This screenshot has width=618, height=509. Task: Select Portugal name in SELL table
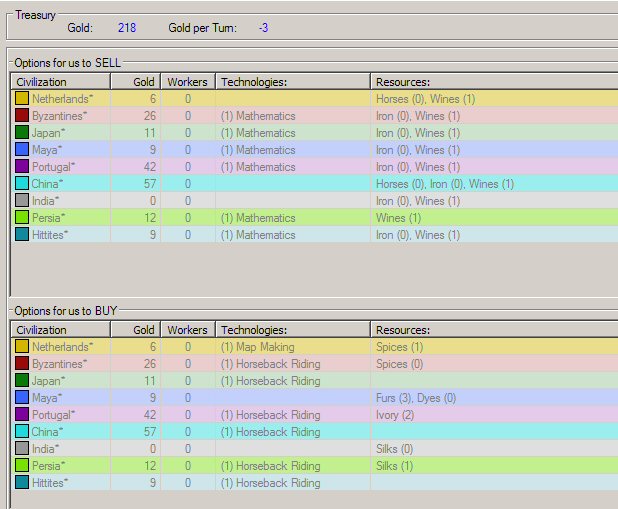[53, 167]
